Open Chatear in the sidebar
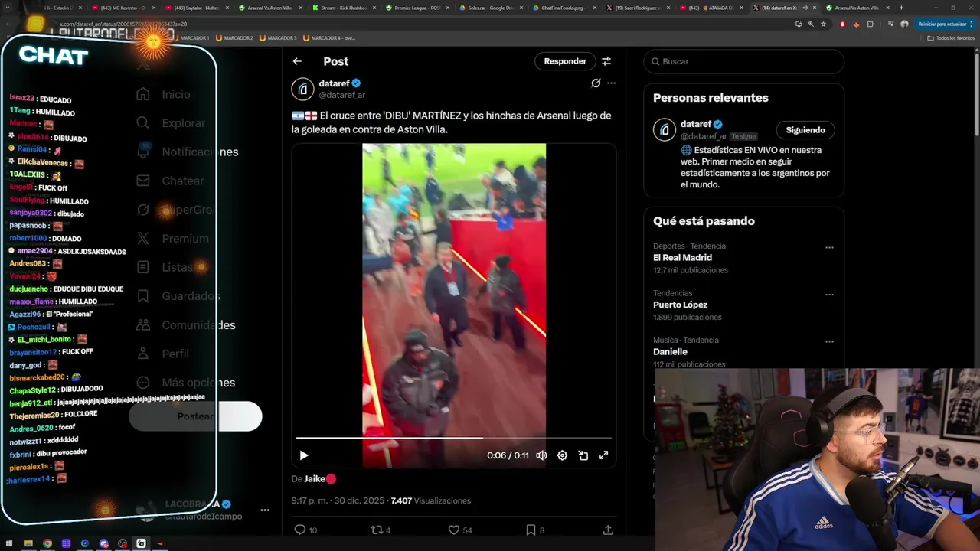 170,181
